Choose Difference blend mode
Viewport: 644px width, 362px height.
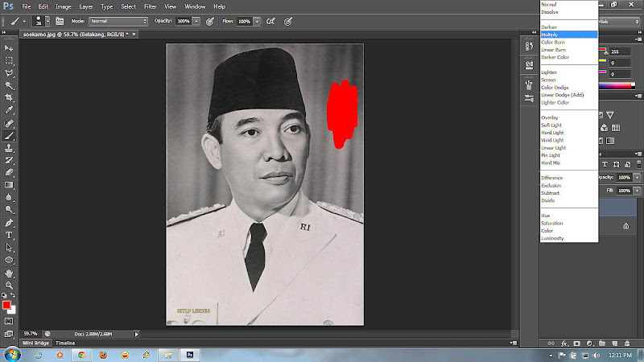[569, 178]
